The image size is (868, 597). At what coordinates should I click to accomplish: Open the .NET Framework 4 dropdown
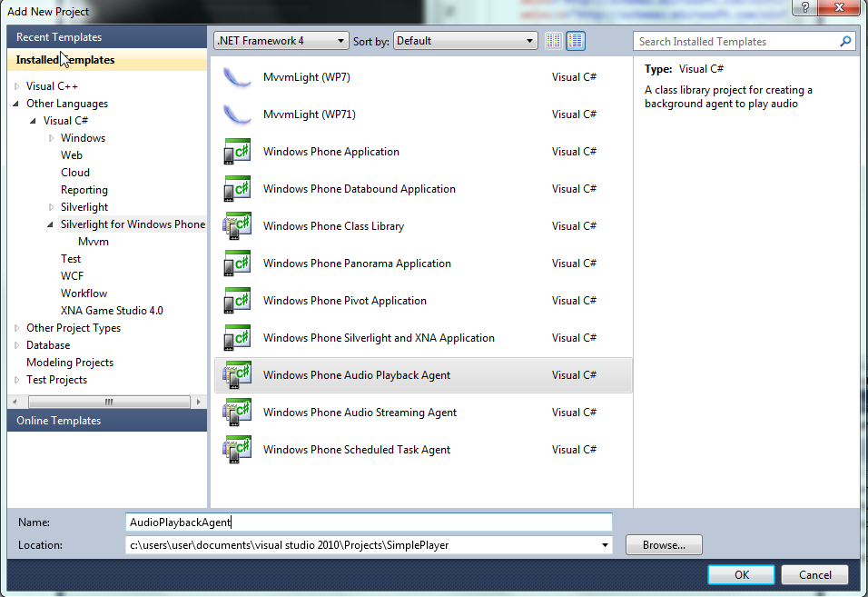281,40
